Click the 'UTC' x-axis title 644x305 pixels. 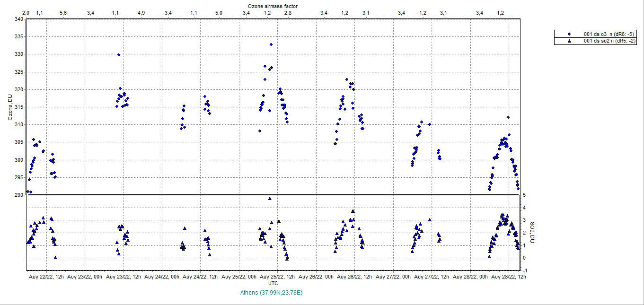click(x=273, y=283)
